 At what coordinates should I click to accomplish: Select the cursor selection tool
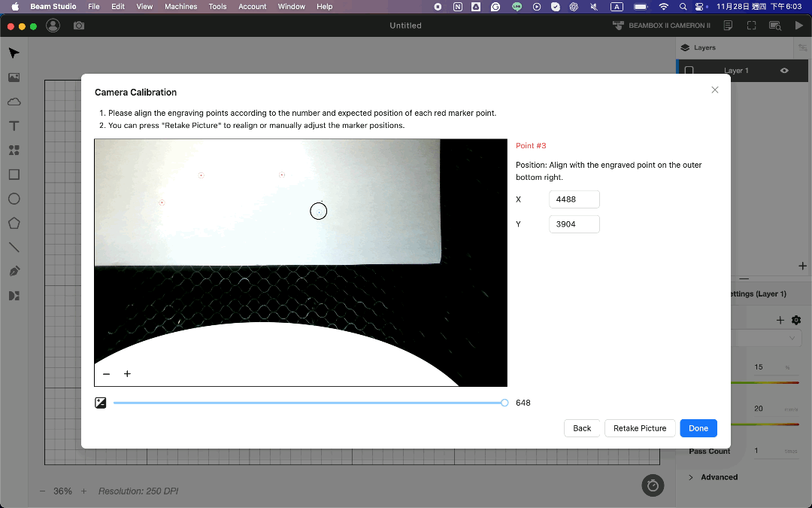(14, 53)
